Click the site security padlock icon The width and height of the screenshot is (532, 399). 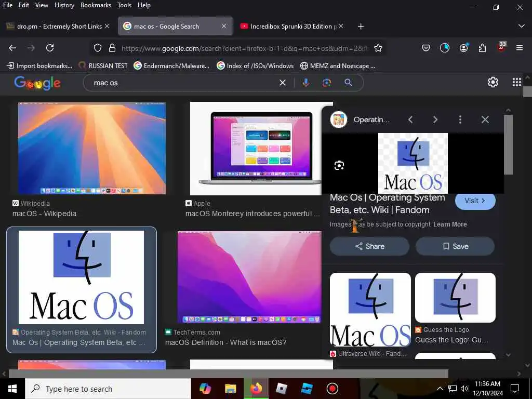[112, 48]
